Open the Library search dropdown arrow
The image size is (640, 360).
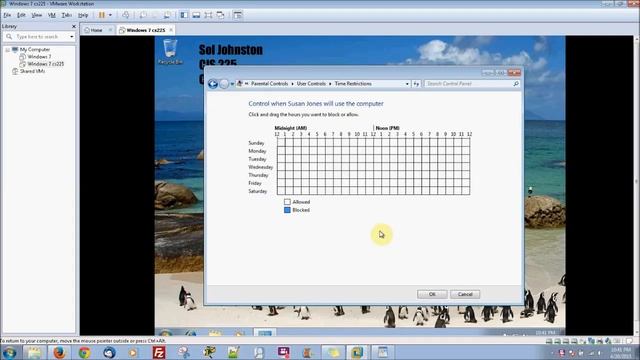pos(72,37)
